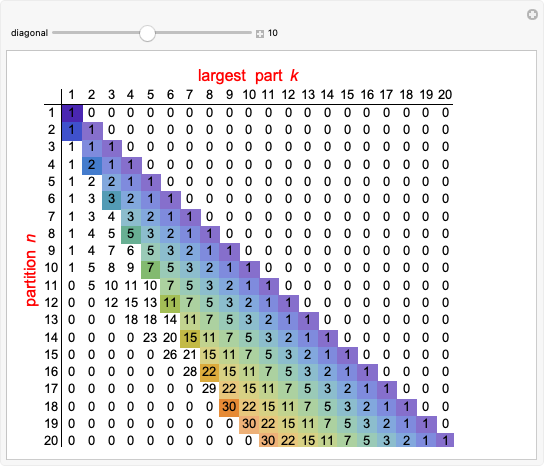This screenshot has width=544, height=467.
Task: Click the 4 cell in row 7
Action: tap(111, 217)
